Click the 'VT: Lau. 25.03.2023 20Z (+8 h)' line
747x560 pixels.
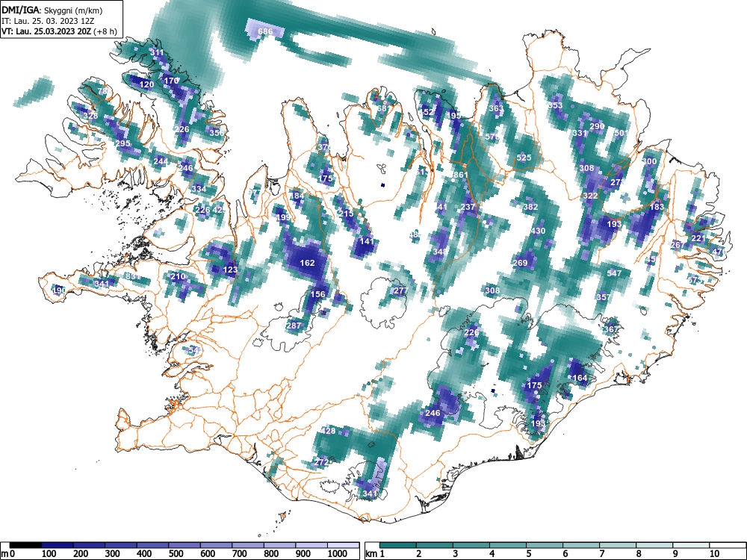coord(59,31)
